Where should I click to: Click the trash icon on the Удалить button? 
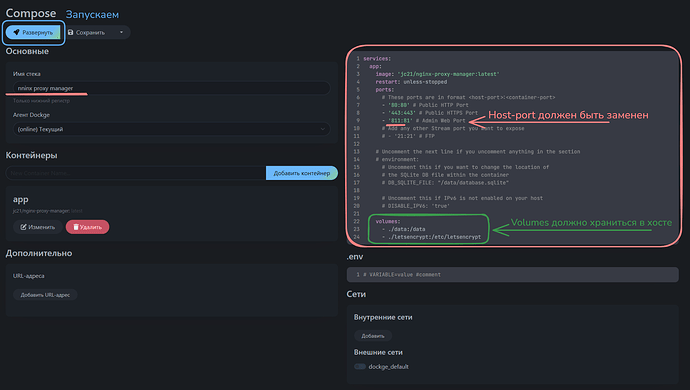click(x=76, y=227)
